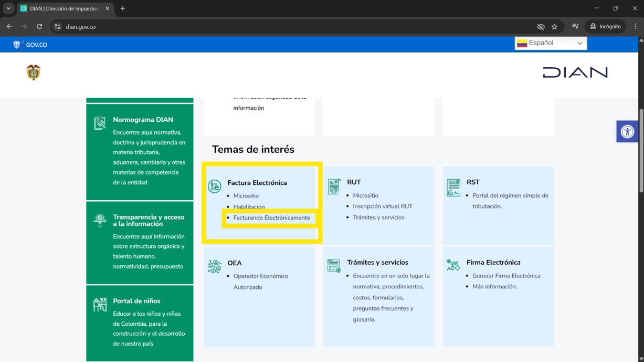644x362 pixels.
Task: Open Portal del régimen simple de tributación
Action: 510,201
